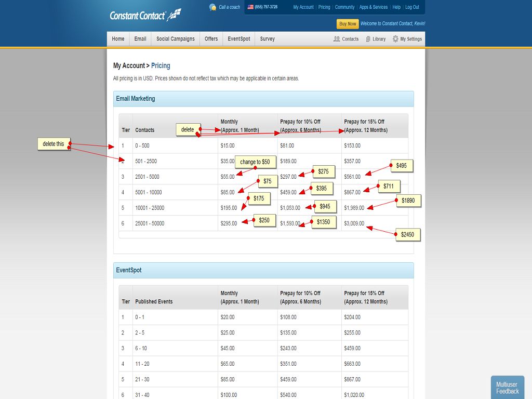Viewport: 532px width, 399px height.
Task: Click the $108.00 EventSpot price
Action: coord(288,317)
